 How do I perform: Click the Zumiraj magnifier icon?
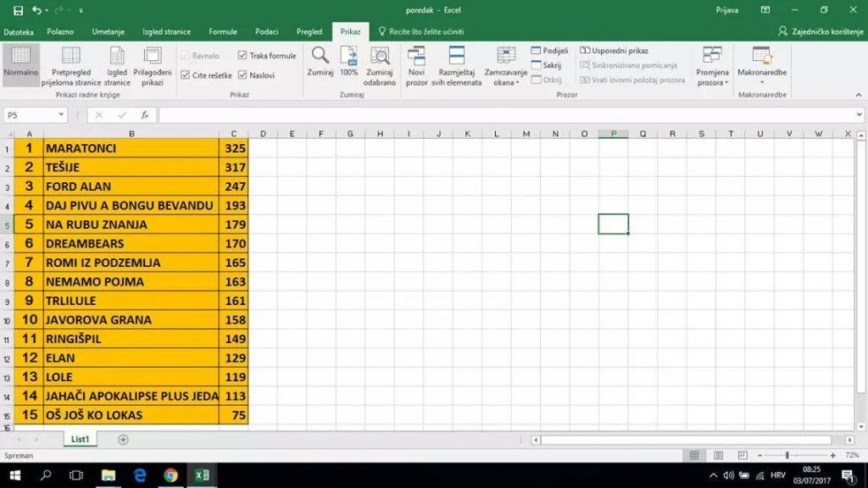pos(320,58)
